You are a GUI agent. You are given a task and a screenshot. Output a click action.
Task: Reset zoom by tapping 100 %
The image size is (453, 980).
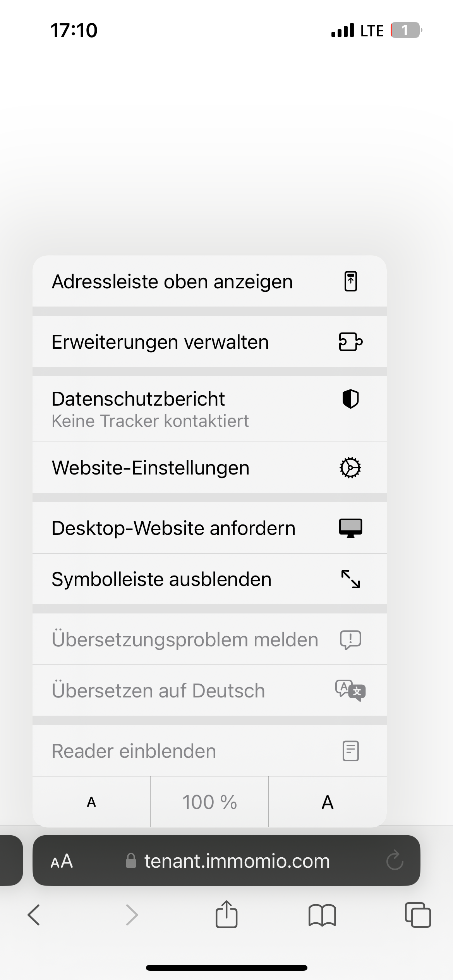pyautogui.click(x=209, y=802)
